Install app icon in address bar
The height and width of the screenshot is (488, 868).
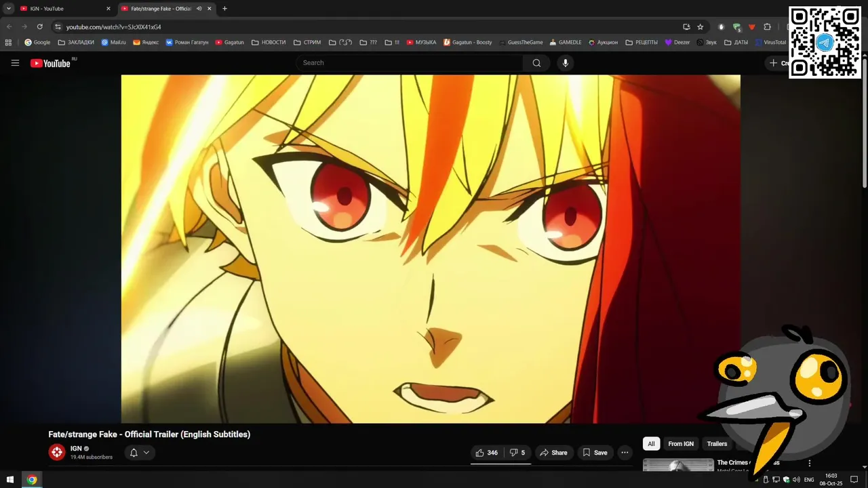[x=686, y=27]
